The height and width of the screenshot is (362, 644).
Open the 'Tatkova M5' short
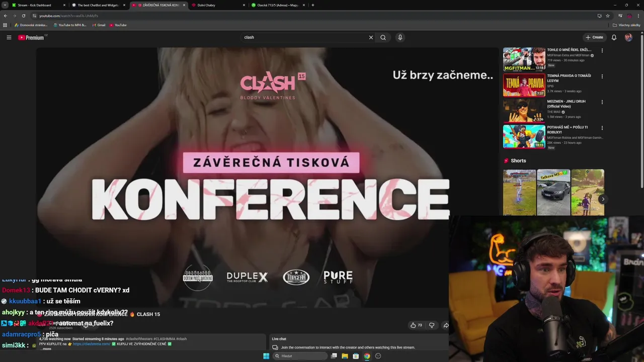click(553, 193)
